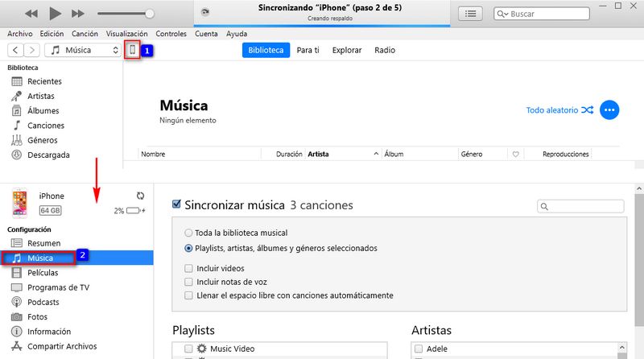
Task: Open the Archivo menu
Action: click(19, 34)
